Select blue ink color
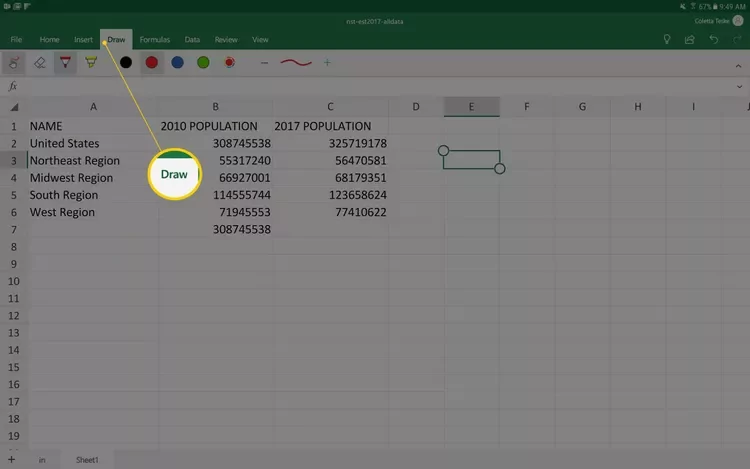 click(x=178, y=63)
